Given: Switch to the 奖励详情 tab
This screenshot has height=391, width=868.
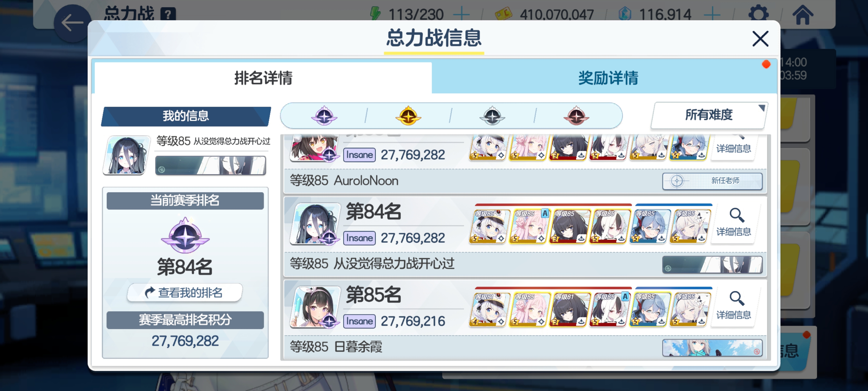Looking at the screenshot, I should 608,78.
